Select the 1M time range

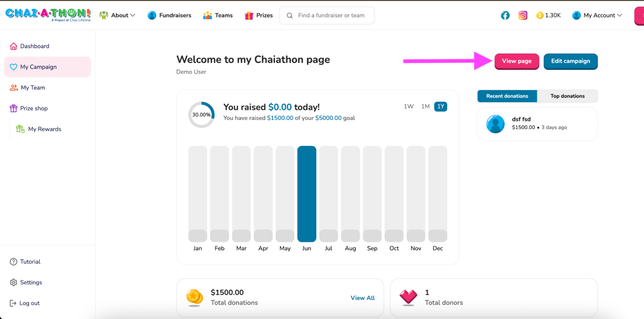coord(425,106)
